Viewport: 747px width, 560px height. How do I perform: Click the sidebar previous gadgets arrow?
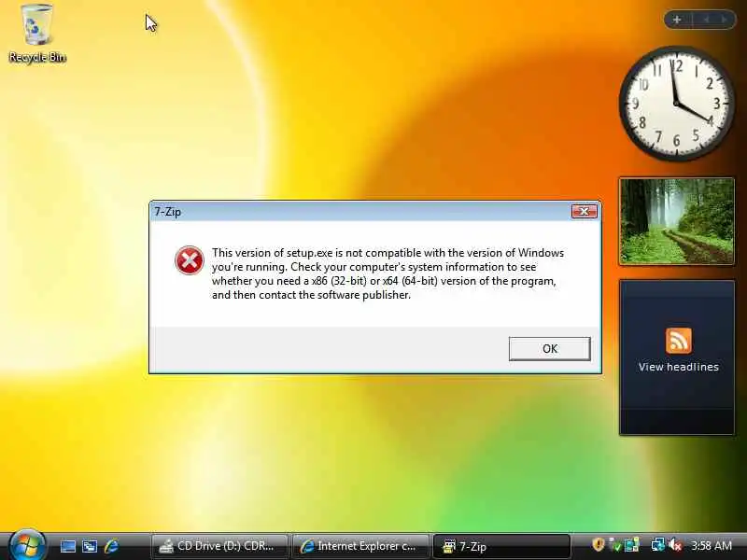[707, 20]
